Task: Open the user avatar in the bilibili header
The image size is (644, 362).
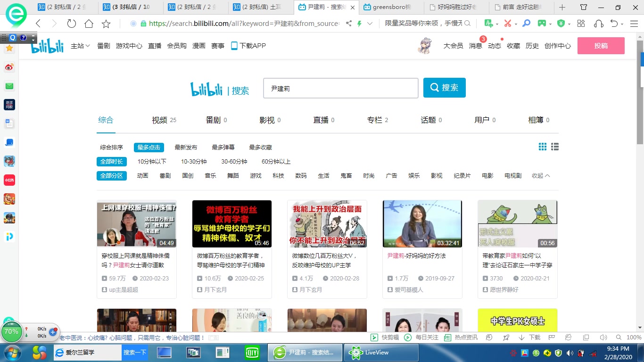Action: point(426,45)
